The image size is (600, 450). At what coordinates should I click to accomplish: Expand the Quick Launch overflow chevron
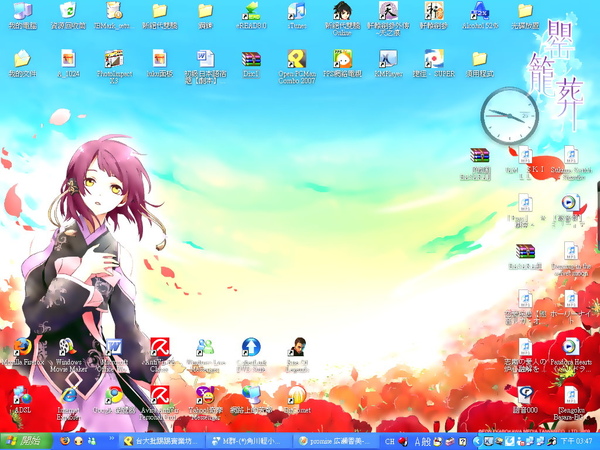coord(112,438)
